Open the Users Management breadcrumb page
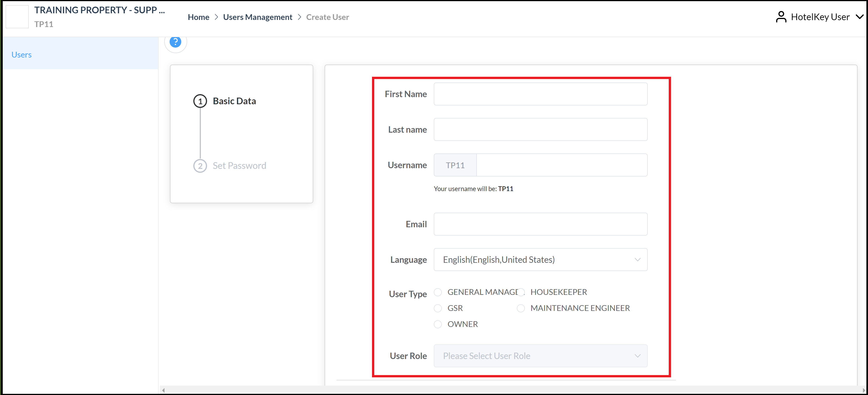This screenshot has height=395, width=868. (258, 17)
